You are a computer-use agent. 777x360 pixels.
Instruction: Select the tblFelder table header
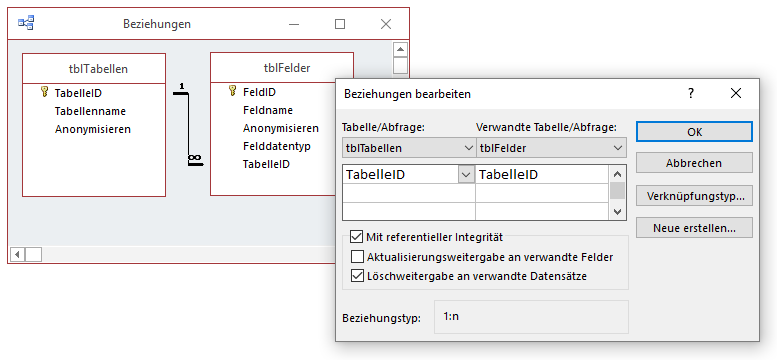pyautogui.click(x=282, y=67)
